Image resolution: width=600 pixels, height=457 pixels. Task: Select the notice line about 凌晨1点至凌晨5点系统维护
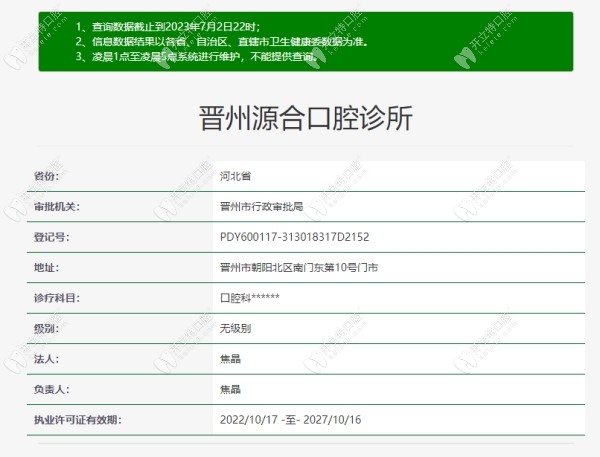[x=197, y=56]
